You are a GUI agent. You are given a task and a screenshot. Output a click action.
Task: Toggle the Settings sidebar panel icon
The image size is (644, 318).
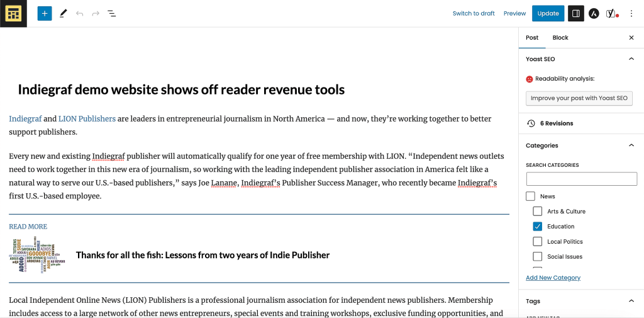[x=575, y=13]
